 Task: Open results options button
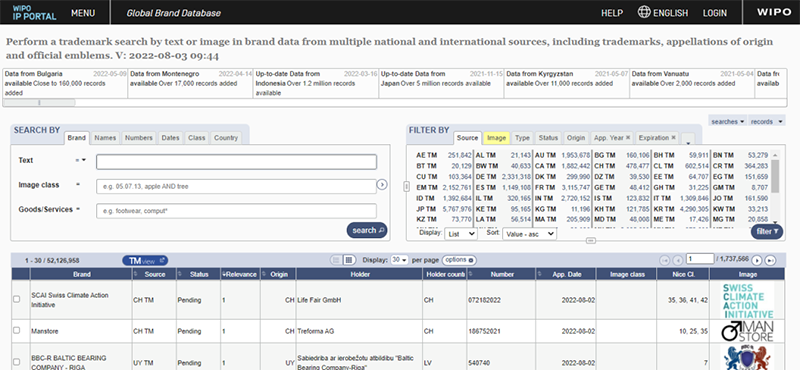pos(459,260)
